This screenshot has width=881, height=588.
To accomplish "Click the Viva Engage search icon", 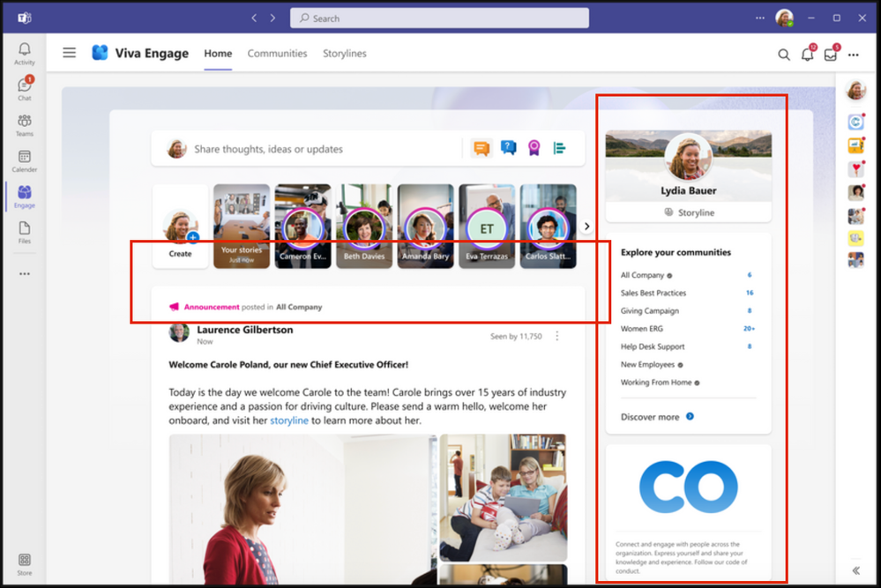I will coord(783,55).
